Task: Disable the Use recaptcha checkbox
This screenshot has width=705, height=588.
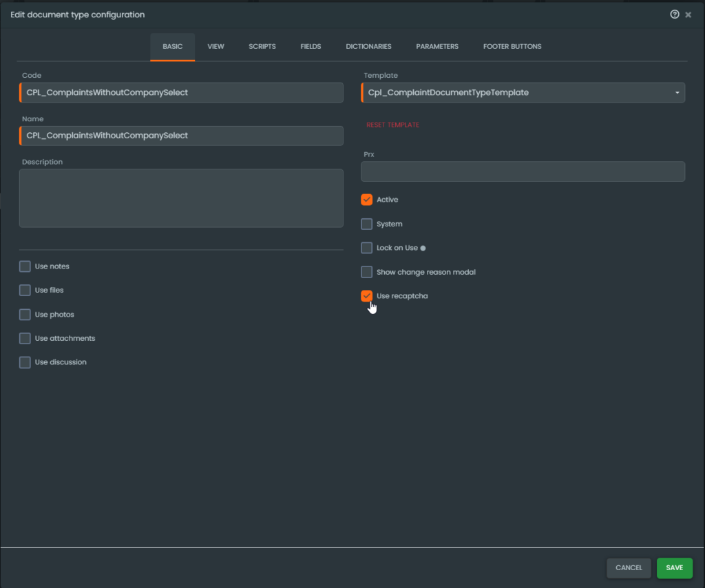Action: click(x=367, y=296)
